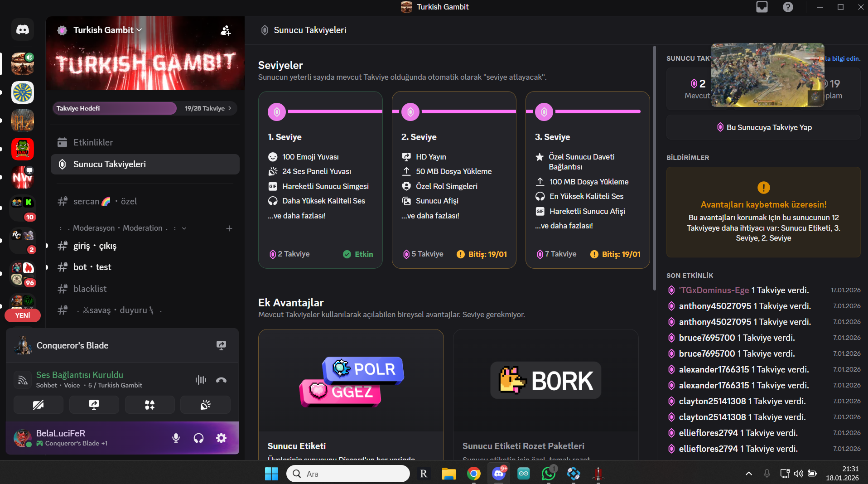This screenshot has width=868, height=484.
Task: Open the 3. Seviye perks card
Action: click(588, 180)
